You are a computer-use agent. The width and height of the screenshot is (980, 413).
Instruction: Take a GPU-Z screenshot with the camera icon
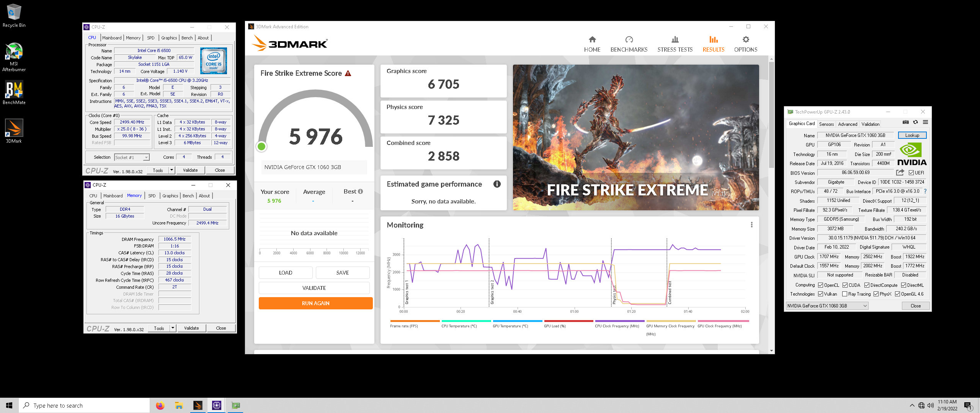[905, 122]
